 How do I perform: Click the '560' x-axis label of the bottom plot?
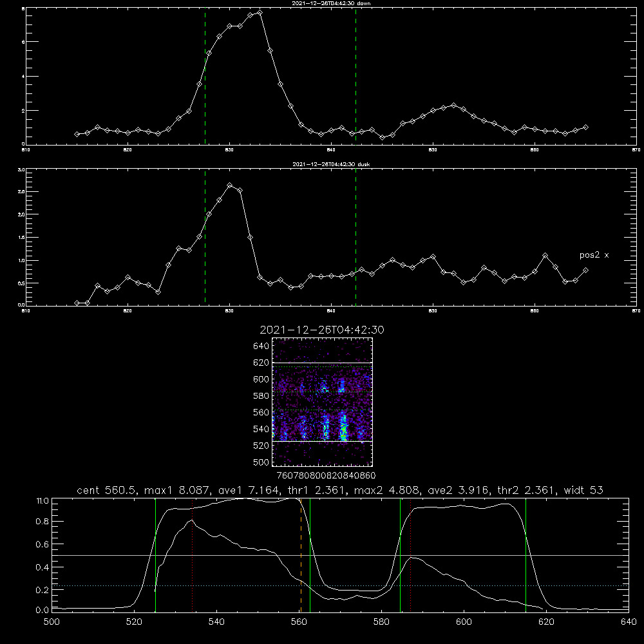coord(299,622)
